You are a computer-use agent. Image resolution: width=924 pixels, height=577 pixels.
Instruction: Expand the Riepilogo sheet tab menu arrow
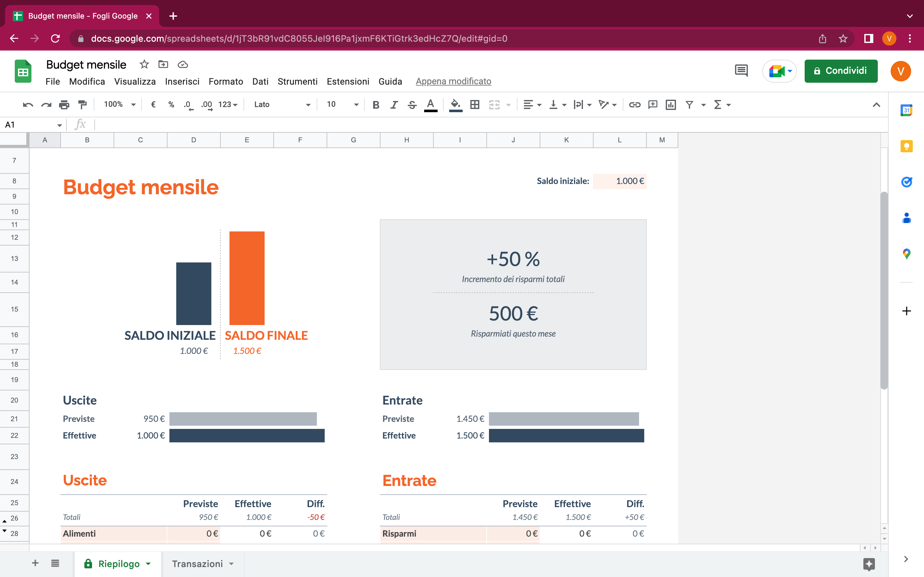149,564
